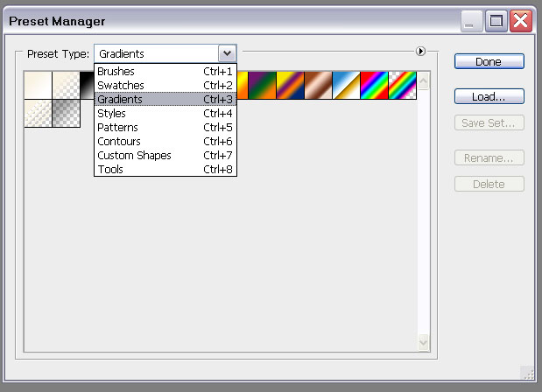The width and height of the screenshot is (542, 392).
Task: Click the Done button
Action: pyautogui.click(x=489, y=61)
